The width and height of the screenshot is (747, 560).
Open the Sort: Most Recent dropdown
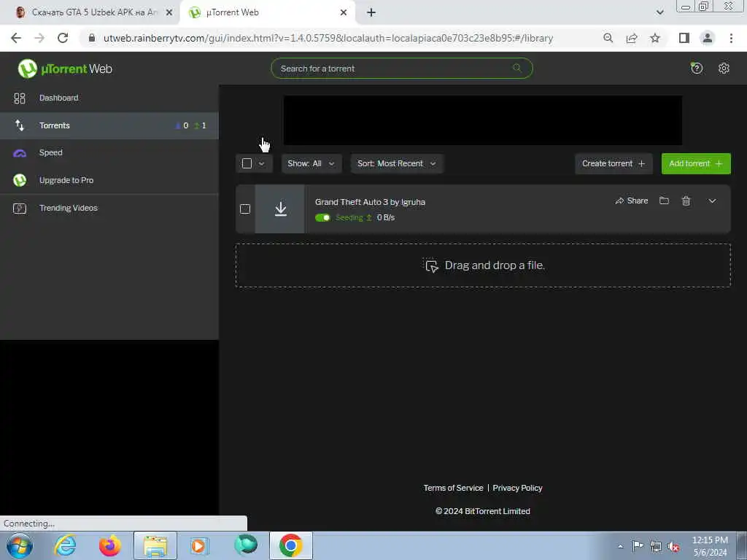(x=397, y=163)
